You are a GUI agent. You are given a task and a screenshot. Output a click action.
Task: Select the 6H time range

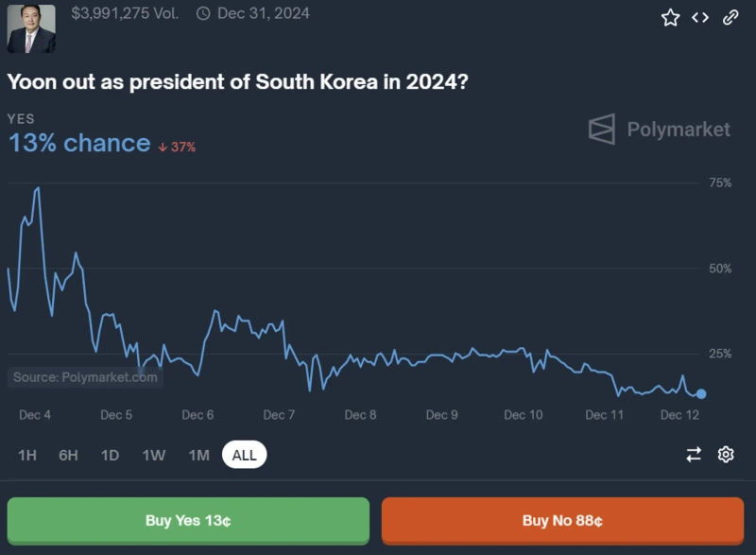click(x=68, y=456)
